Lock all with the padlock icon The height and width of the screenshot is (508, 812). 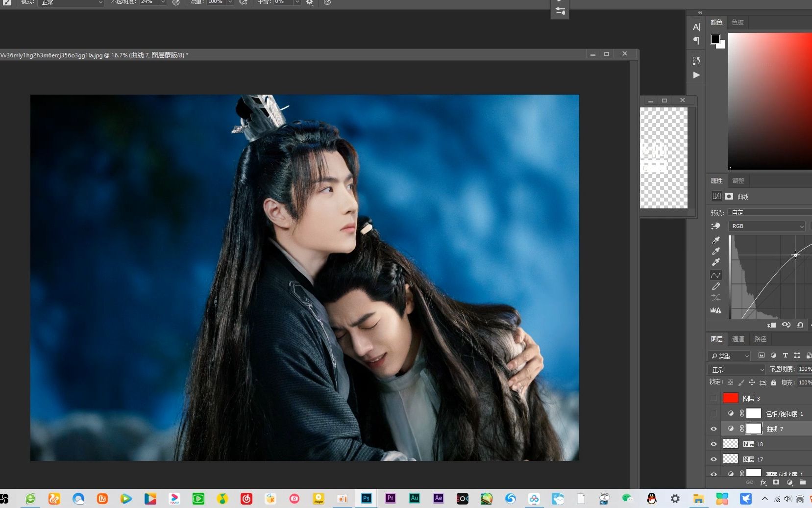[774, 382]
